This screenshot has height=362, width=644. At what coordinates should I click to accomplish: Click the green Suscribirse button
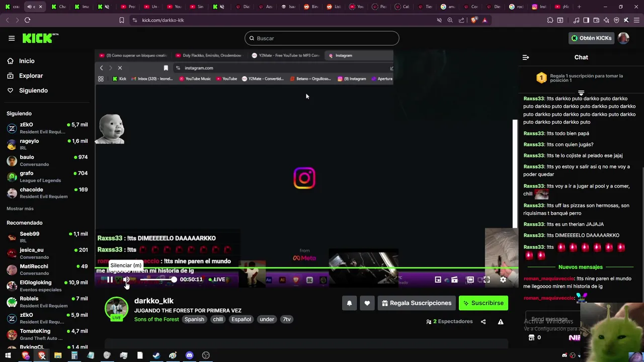click(x=484, y=303)
